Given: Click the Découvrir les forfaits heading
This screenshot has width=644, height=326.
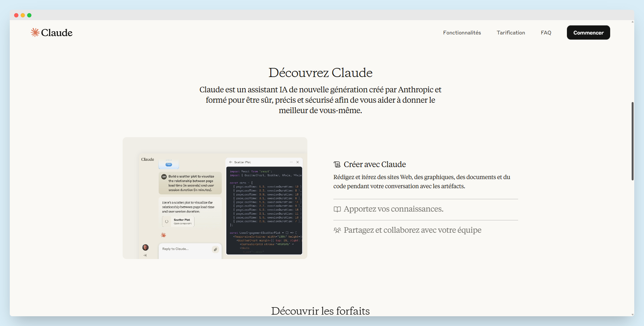Looking at the screenshot, I should (320, 311).
